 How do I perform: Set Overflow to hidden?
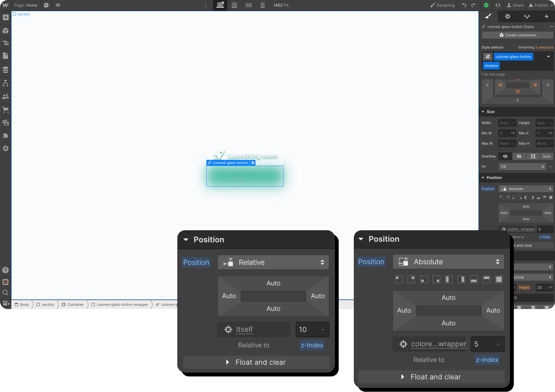coord(519,156)
